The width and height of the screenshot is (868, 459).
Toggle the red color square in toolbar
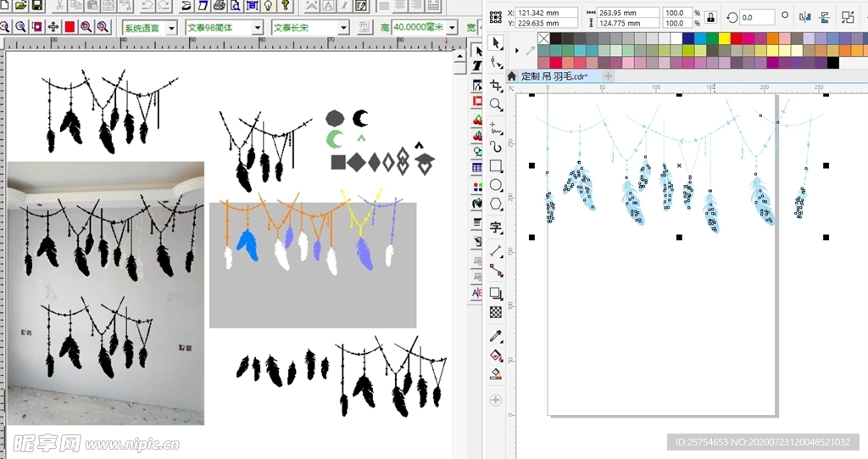tap(70, 27)
